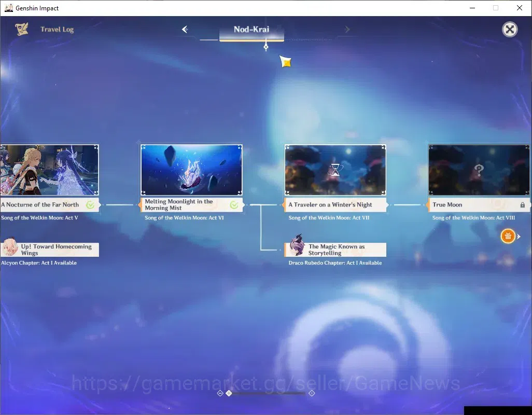Click Song of the Welkin Moon: Act VI

click(184, 218)
